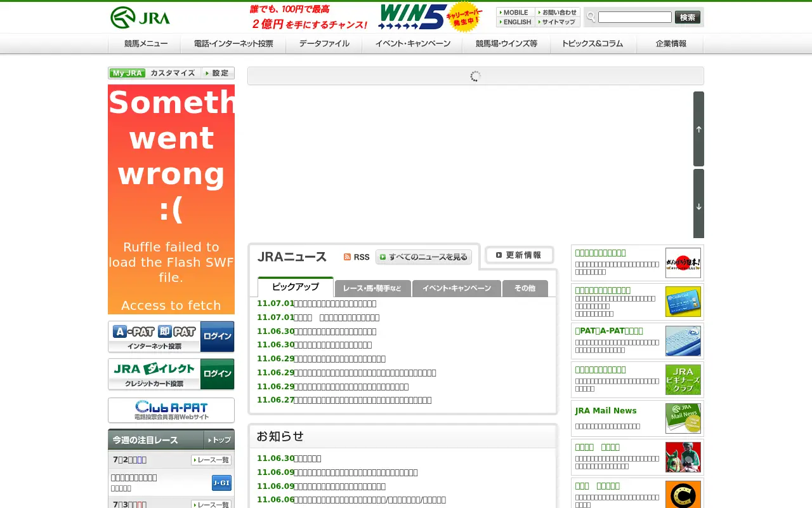The height and width of the screenshot is (508, 812).
Task: Click the すべてのニュースを見る button
Action: [x=424, y=257]
